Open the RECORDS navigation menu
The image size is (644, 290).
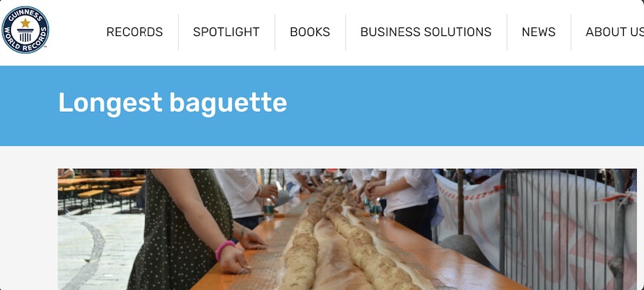(135, 32)
